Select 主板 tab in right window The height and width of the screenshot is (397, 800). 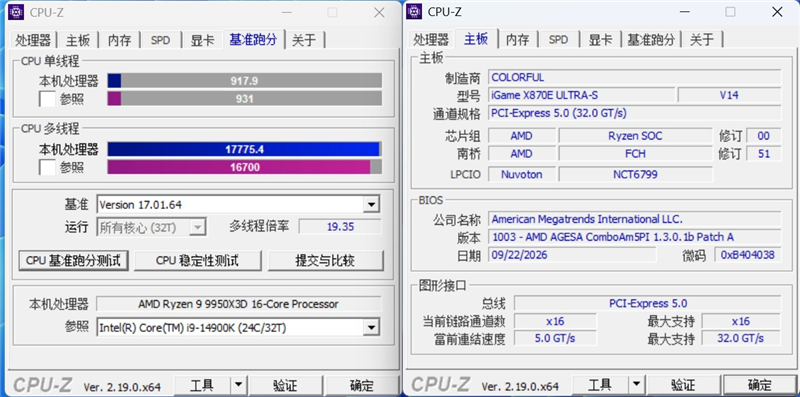tap(476, 39)
